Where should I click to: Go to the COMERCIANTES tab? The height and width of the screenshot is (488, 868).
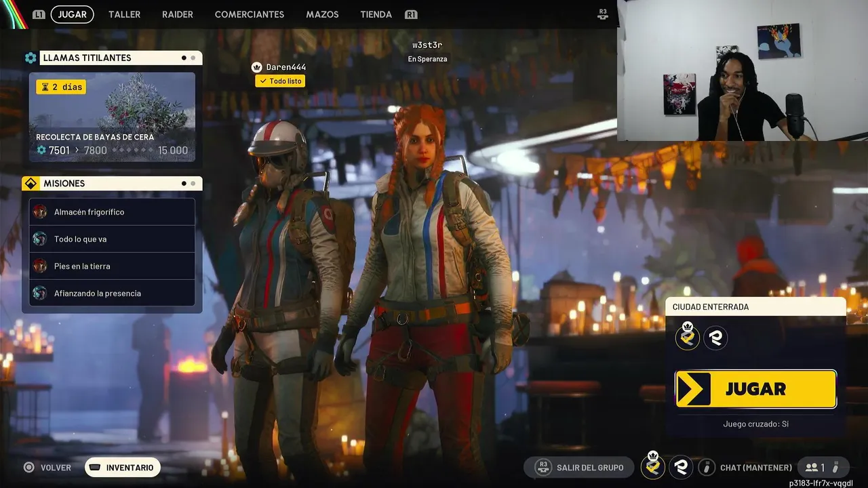tap(250, 14)
